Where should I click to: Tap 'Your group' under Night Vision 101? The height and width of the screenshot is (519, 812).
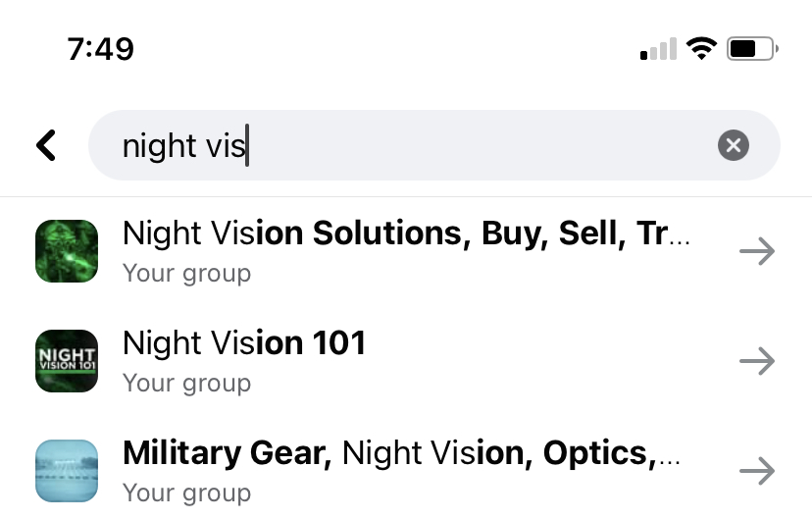click(x=186, y=384)
